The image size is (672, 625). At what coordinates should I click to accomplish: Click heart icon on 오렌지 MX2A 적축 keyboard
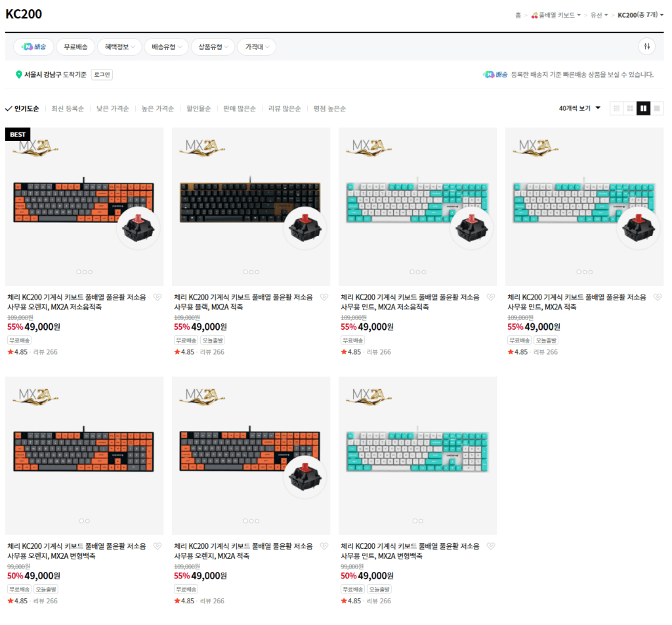point(324,546)
